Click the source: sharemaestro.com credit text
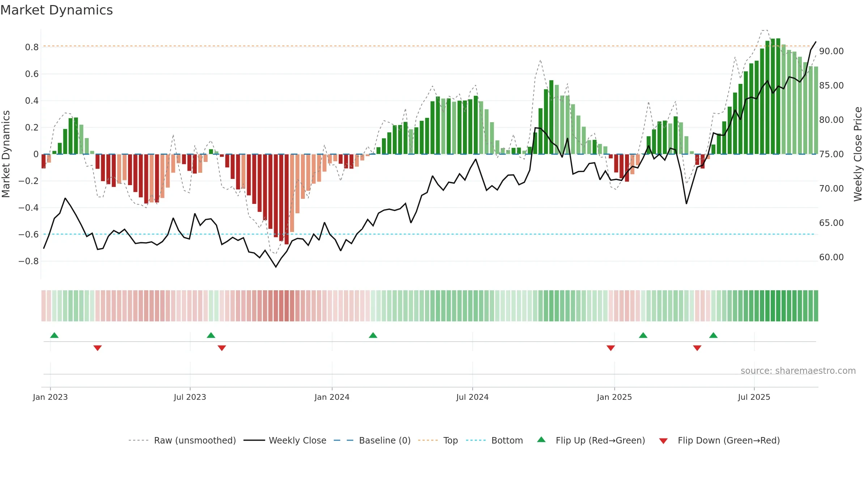Viewport: 868px width, 488px height. [x=798, y=371]
